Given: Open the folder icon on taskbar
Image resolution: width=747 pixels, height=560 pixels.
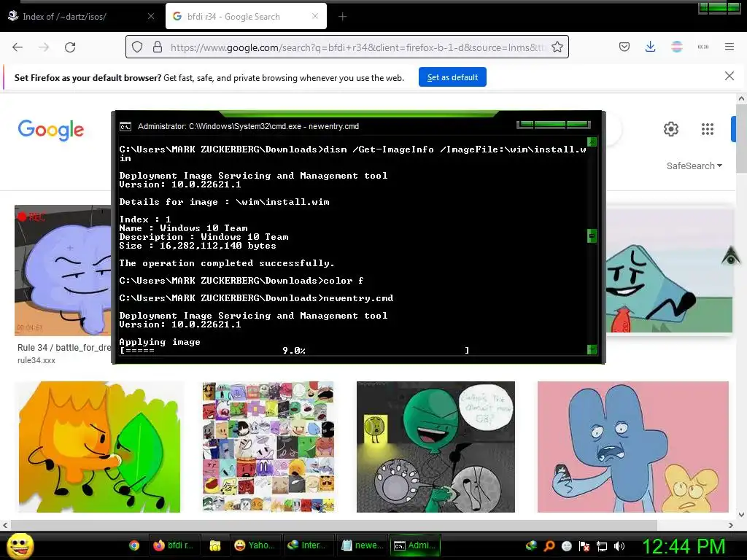Looking at the screenshot, I should tap(215, 545).
